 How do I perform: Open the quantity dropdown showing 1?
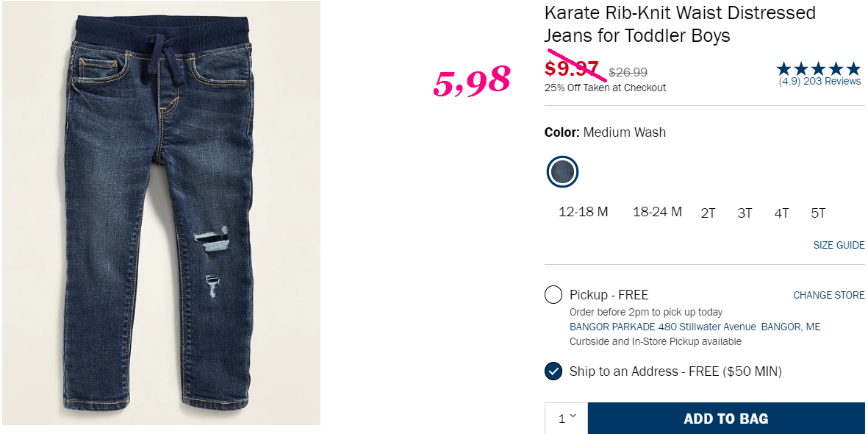click(567, 418)
